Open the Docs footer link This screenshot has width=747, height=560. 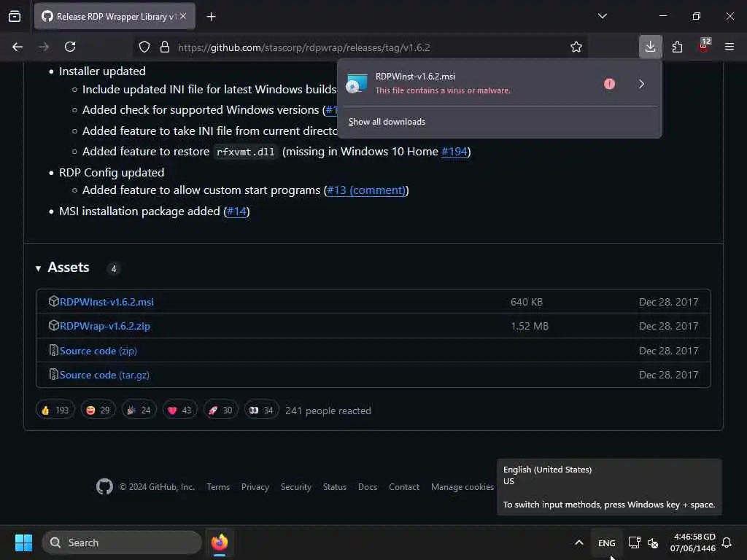(368, 487)
